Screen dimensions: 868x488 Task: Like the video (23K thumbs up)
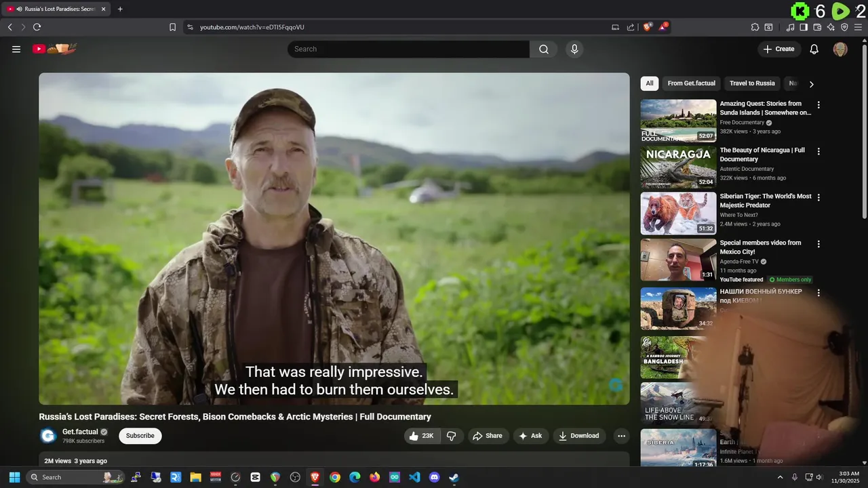[422, 436]
